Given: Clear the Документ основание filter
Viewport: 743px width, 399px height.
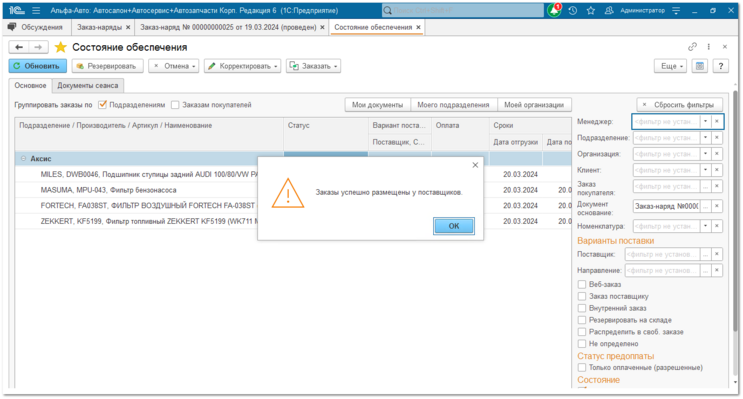Looking at the screenshot, I should point(717,206).
